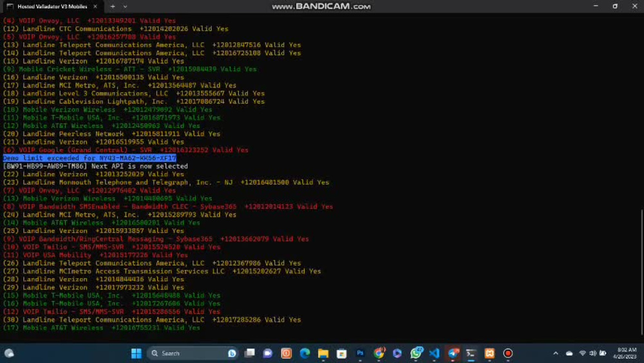Click "(20) Landline Peerless Network" row
The image size is (644, 363).
(111, 134)
